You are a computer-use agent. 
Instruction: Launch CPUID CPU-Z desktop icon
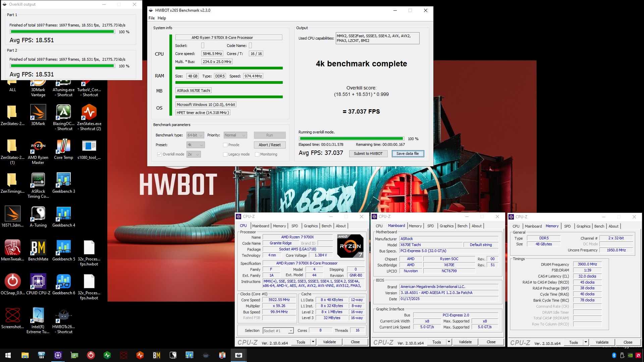(x=38, y=285)
